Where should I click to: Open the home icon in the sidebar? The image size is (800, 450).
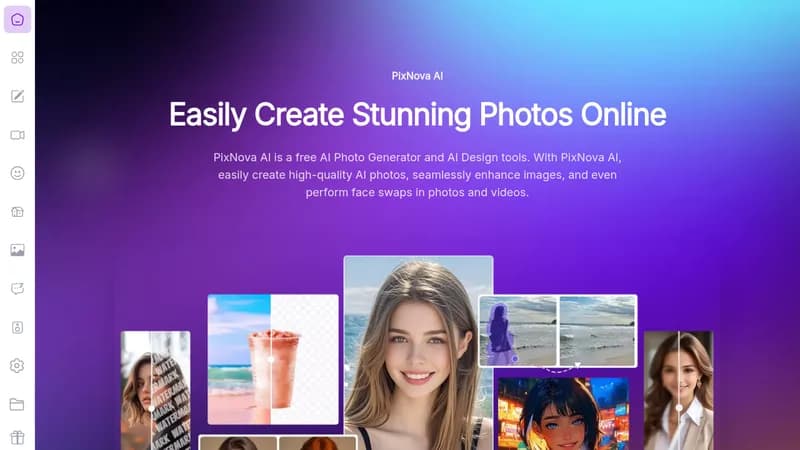pyautogui.click(x=17, y=19)
